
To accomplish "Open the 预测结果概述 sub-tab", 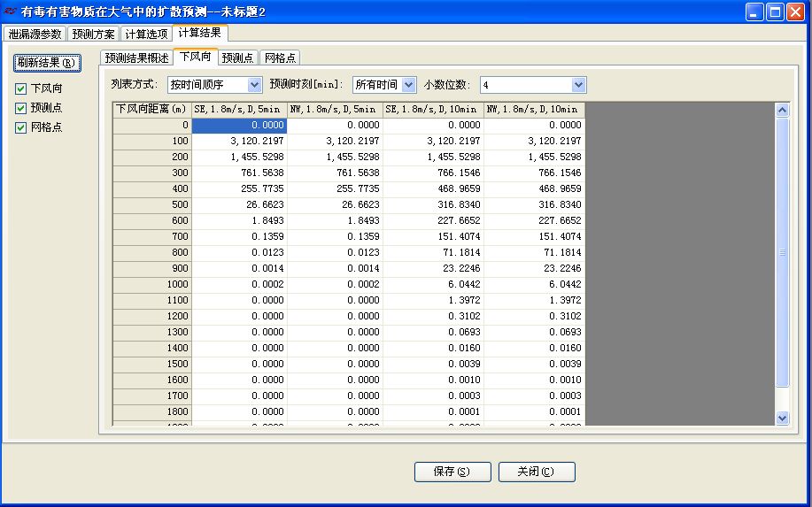I will [x=136, y=58].
